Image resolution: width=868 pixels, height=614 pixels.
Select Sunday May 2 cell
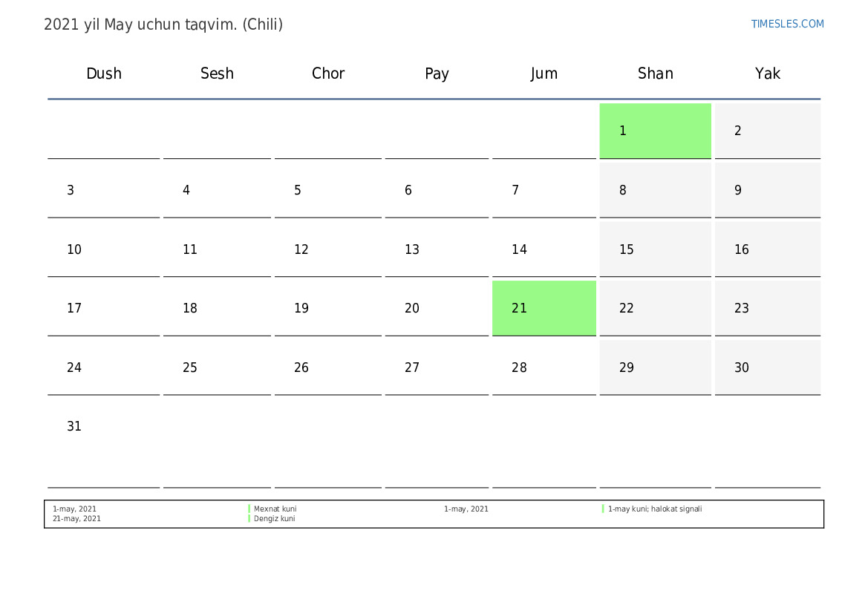(767, 131)
